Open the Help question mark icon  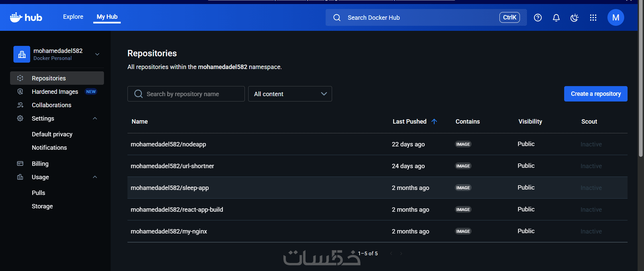coord(538,18)
